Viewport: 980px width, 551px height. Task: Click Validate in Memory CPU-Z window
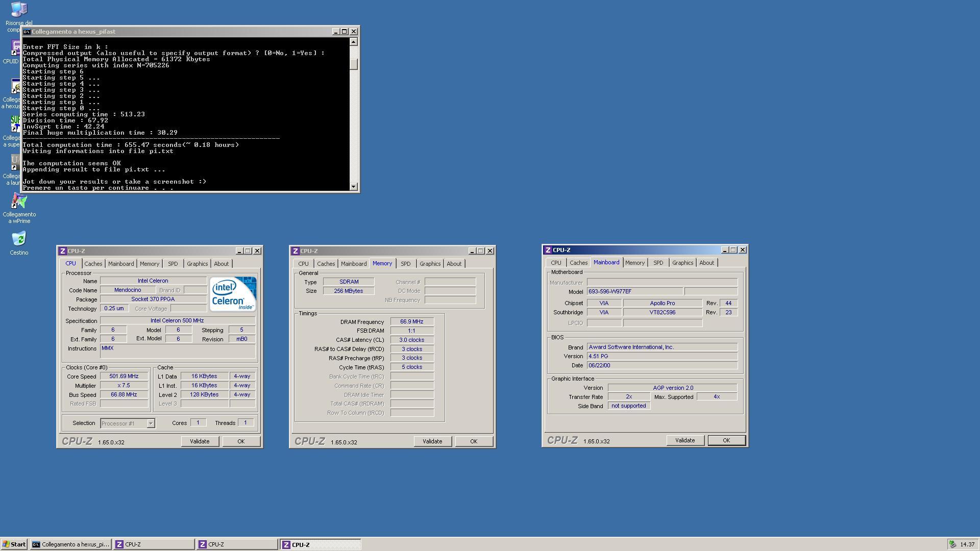point(432,441)
